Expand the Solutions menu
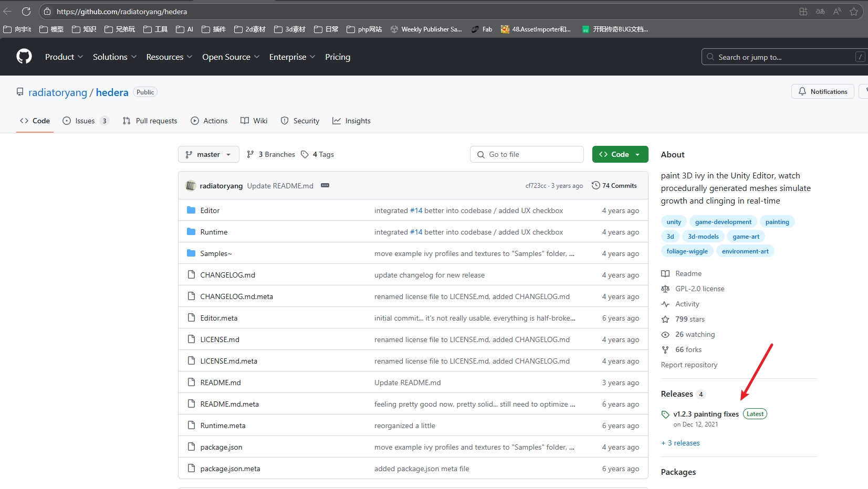The height and width of the screenshot is (489, 868). click(x=114, y=57)
